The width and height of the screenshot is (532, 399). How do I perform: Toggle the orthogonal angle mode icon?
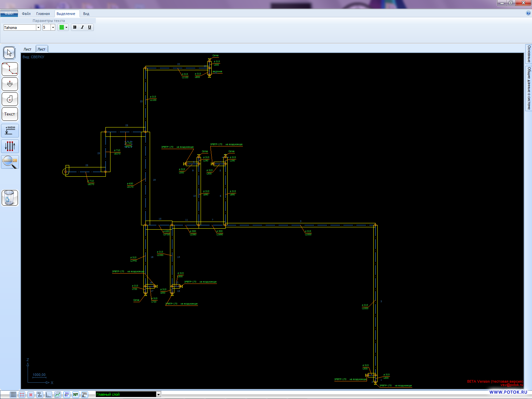(49, 394)
